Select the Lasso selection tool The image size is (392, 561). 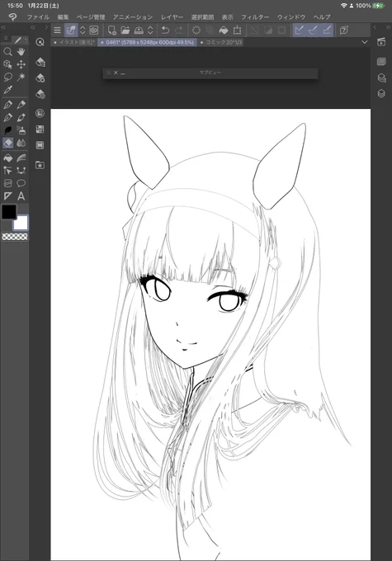8,77
